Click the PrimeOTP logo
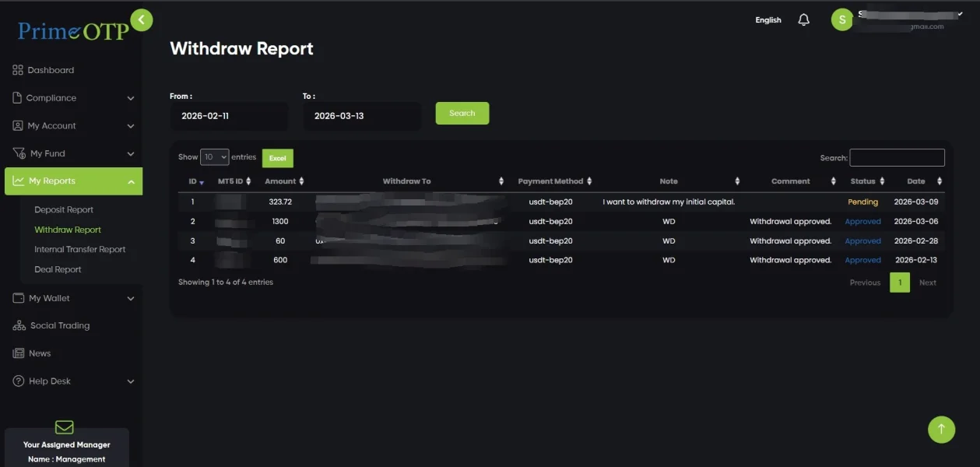 coord(73,30)
